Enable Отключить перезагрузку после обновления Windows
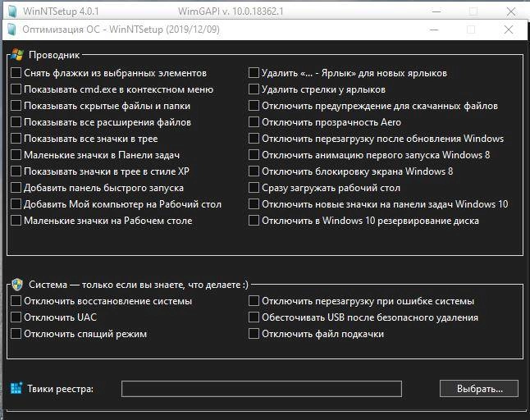Screen dimensions: 530x420 [254, 138]
